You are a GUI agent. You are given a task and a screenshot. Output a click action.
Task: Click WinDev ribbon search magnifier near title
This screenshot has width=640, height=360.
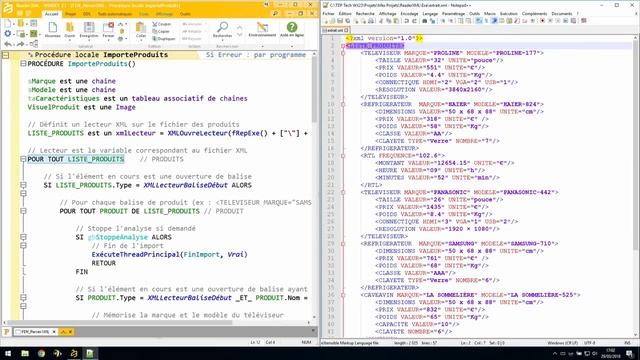tap(276, 13)
